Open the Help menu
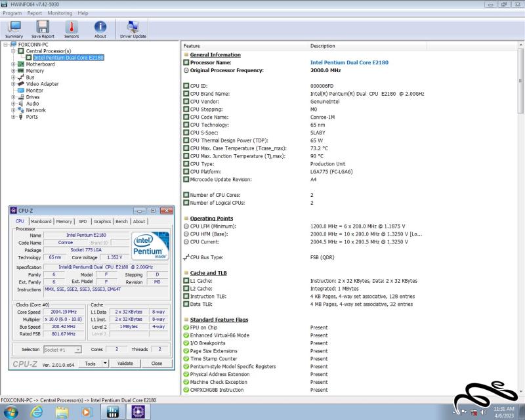The width and height of the screenshot is (525, 420). tap(83, 13)
